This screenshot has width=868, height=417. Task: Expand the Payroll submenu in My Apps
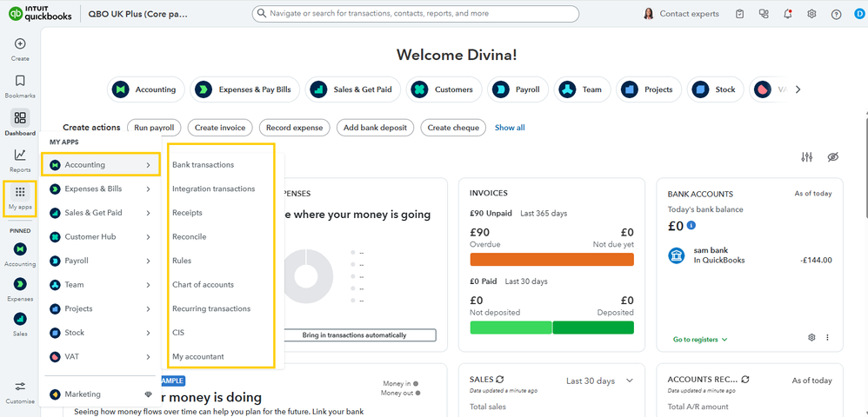pyautogui.click(x=100, y=261)
